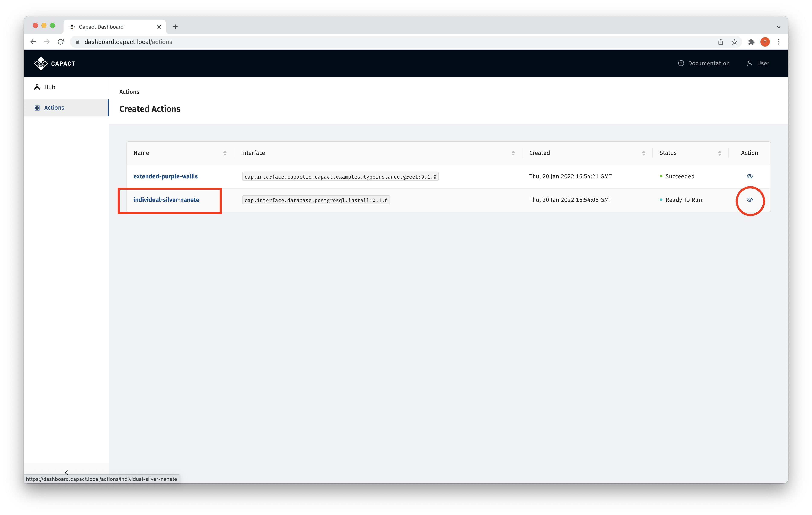
Task: Open the browser extensions puzzle icon
Action: [x=751, y=42]
